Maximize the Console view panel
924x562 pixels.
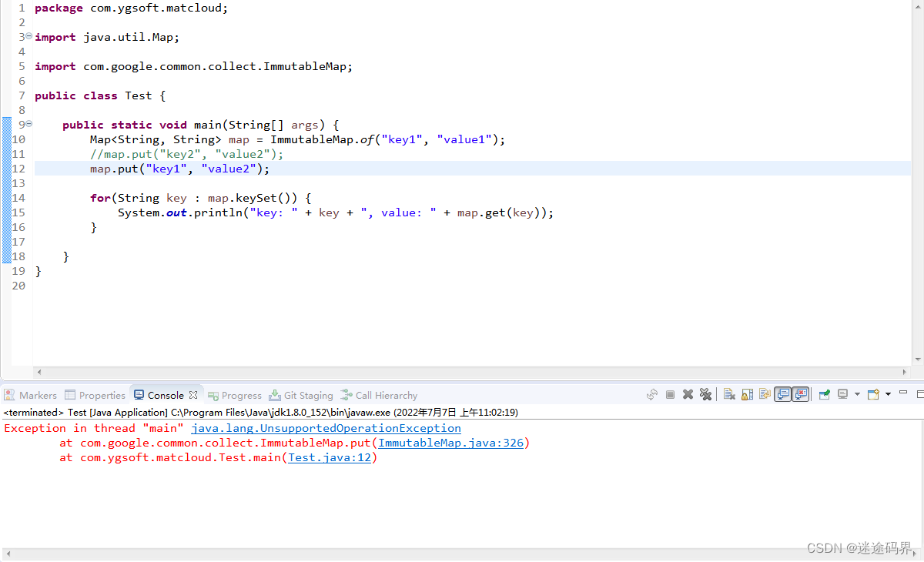[919, 394]
